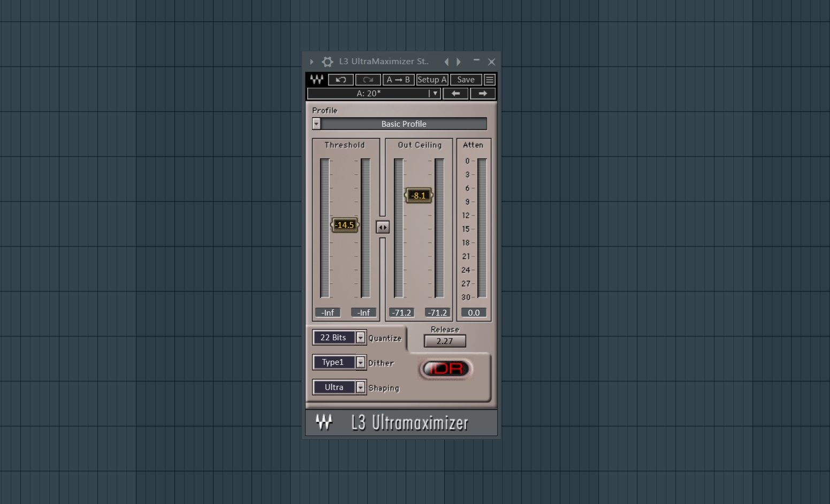Select previous FL preset arrow in title bar

point(446,62)
